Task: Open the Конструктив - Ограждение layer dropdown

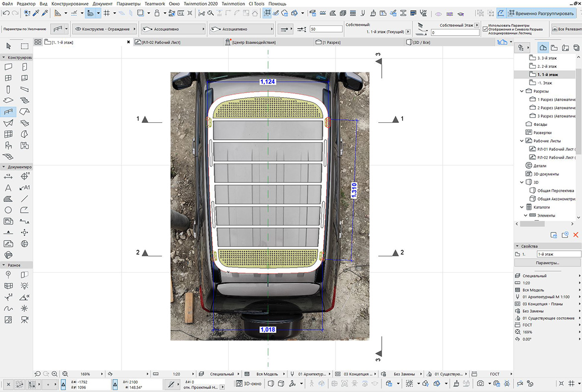Action: (104, 29)
